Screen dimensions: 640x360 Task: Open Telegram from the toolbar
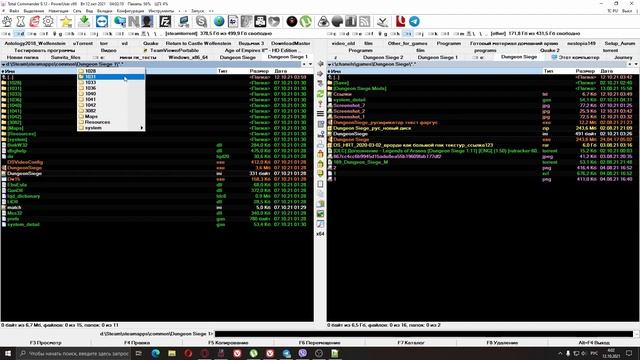pos(414,22)
